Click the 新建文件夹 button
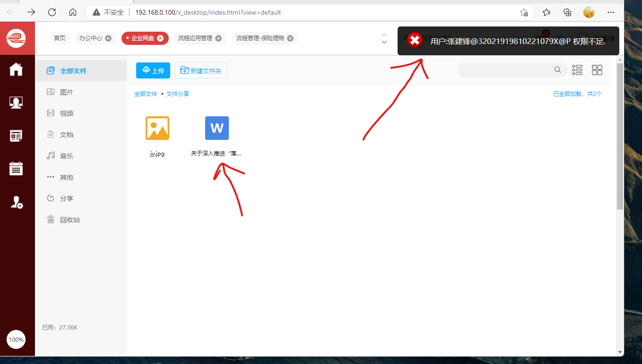642x364 pixels. point(201,70)
